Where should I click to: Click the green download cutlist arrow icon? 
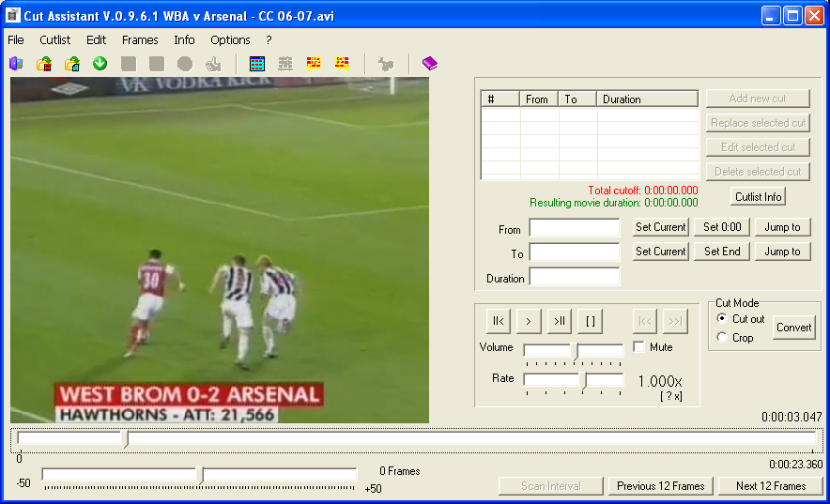pos(100,64)
